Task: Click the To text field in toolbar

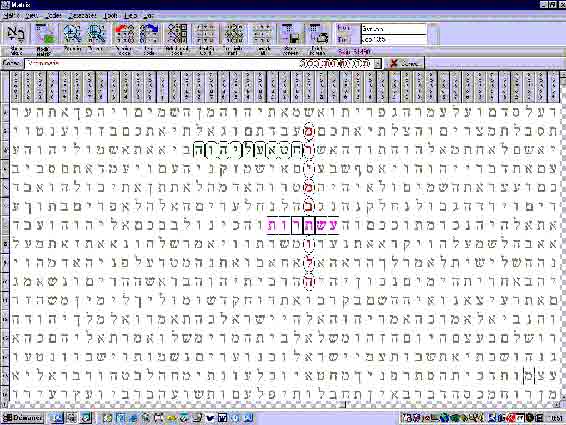Action: [393, 39]
